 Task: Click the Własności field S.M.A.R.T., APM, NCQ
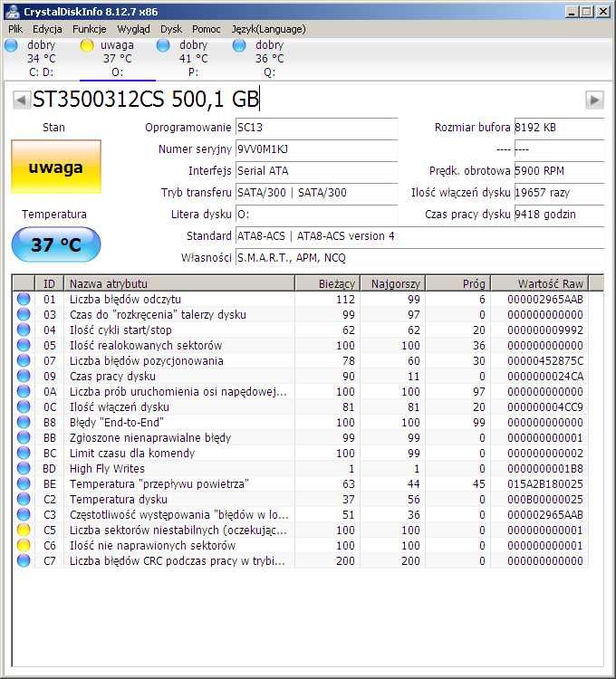tap(419, 258)
